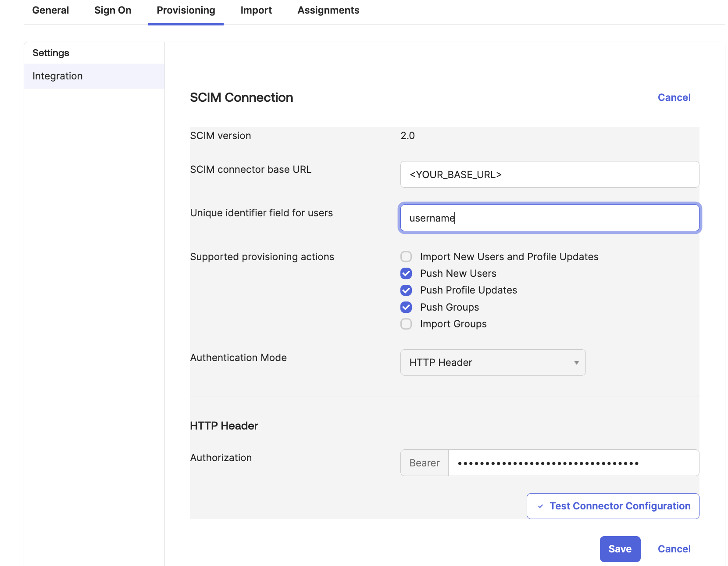Click the SCIM connector base URL field
The width and height of the screenshot is (728, 566).
(549, 175)
